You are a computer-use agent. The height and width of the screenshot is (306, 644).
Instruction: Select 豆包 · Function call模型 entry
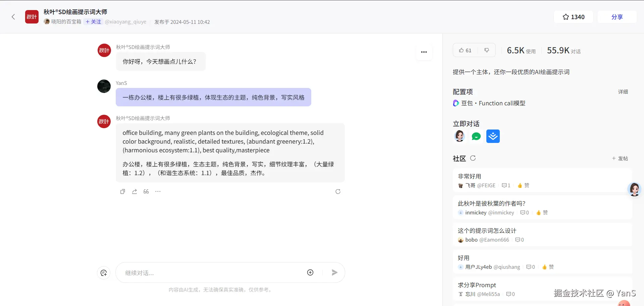point(489,103)
